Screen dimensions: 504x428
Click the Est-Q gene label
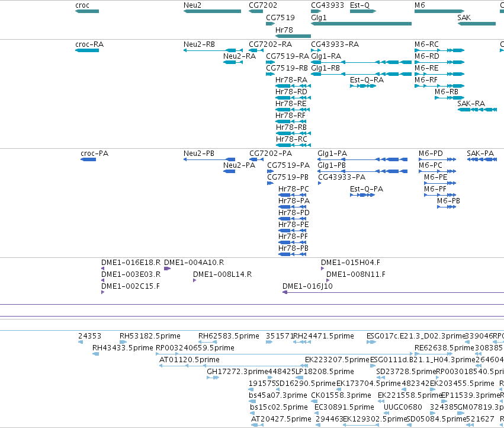[359, 5]
